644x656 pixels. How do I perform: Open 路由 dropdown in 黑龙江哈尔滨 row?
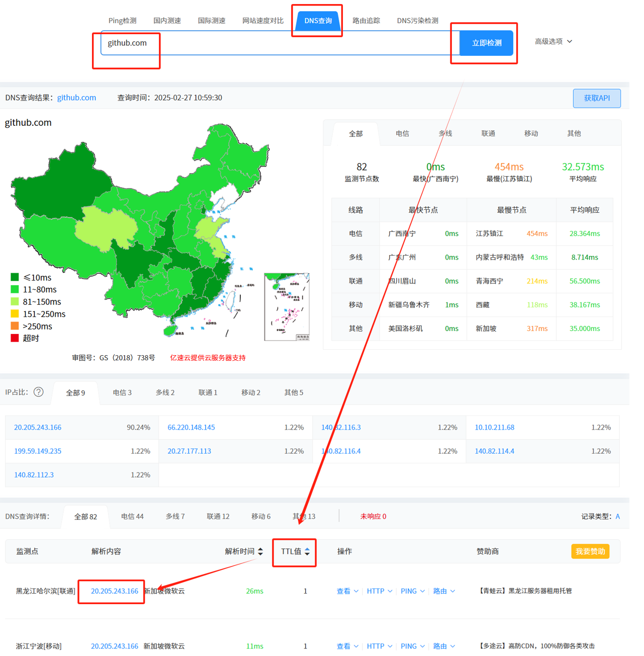[x=444, y=591]
